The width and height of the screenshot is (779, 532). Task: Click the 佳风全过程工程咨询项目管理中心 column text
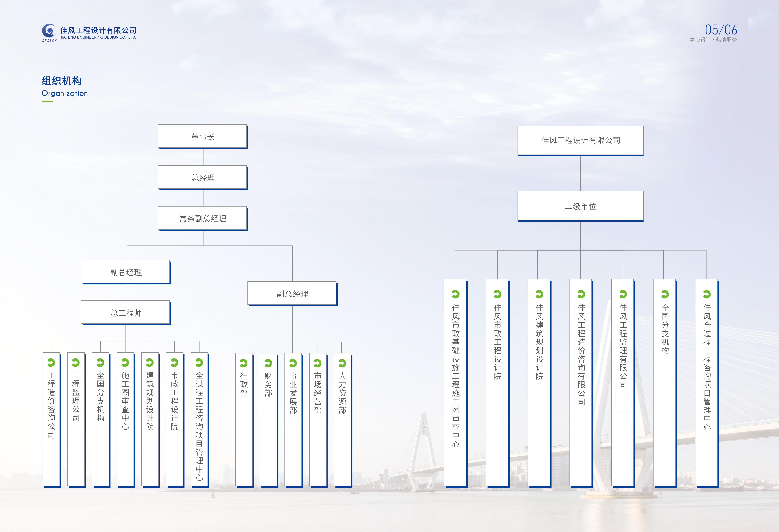point(707,367)
